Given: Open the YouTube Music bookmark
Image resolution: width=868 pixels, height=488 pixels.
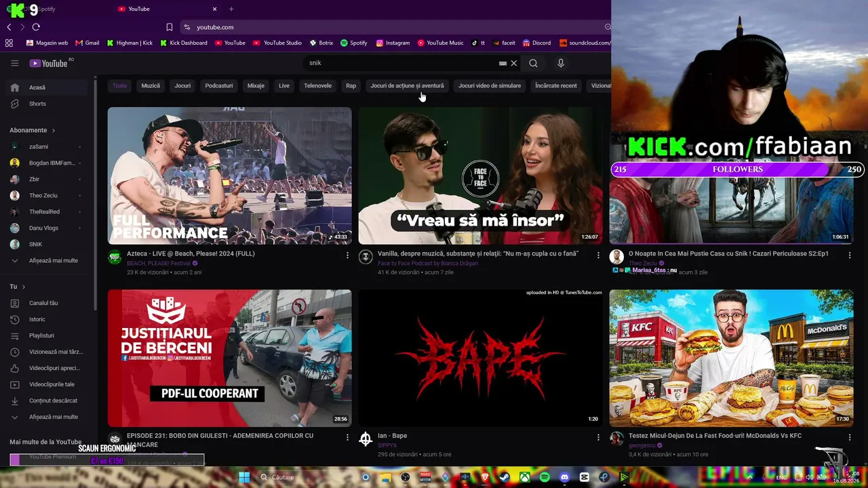Looking at the screenshot, I should 441,43.
